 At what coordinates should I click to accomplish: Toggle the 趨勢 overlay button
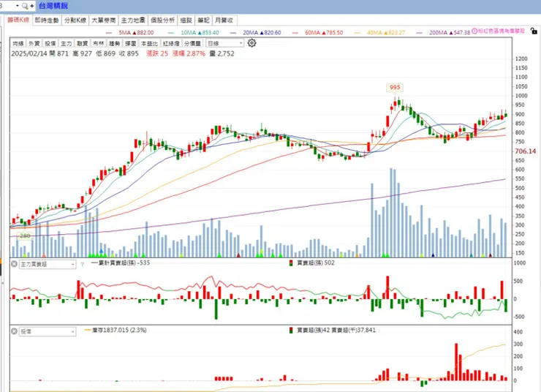[115, 43]
